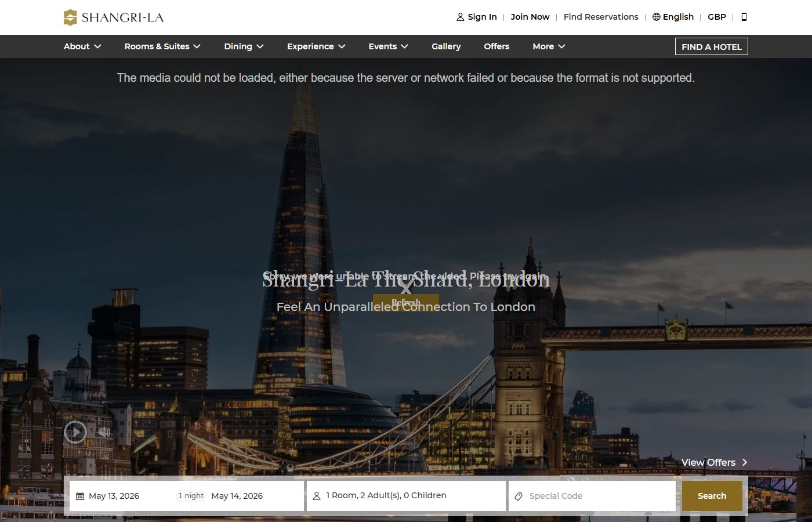Screen dimensions: 812x522
Task: Focus the Special Code input field
Action: 592,496
